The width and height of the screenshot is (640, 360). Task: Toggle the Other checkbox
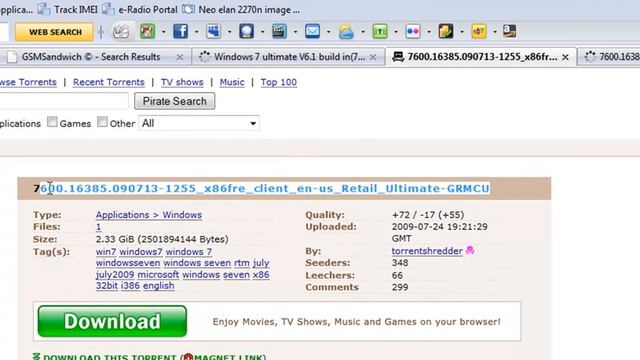(x=102, y=122)
